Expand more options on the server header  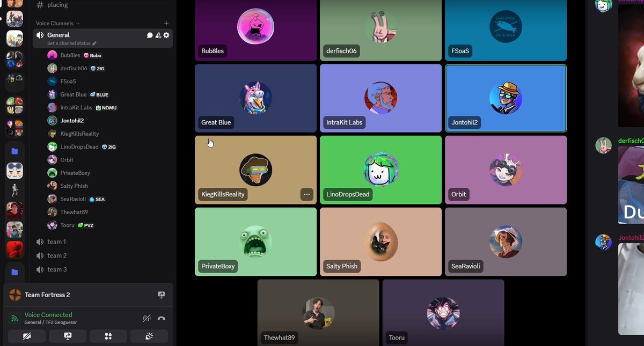(161, 295)
